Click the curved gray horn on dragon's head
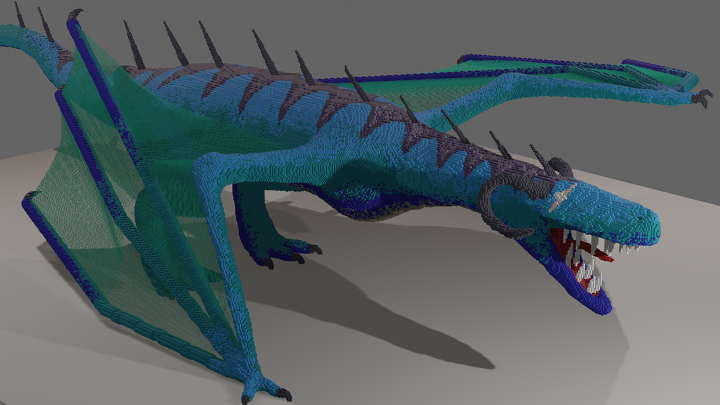This screenshot has height=405, width=720. (x=494, y=206)
